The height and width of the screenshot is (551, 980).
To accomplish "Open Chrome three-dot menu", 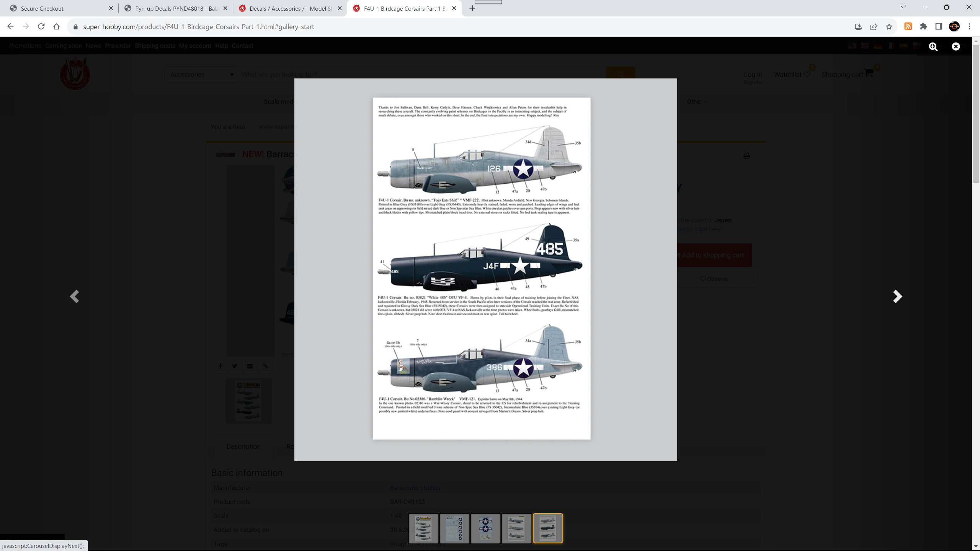I will point(970,26).
